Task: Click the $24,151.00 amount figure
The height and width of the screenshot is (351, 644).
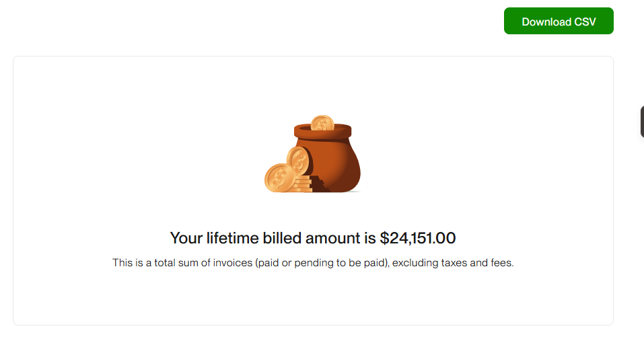Action: coord(418,238)
